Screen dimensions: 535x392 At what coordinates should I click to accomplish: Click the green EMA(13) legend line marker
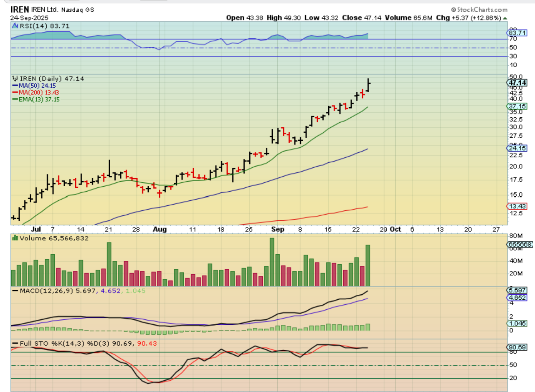pyautogui.click(x=15, y=100)
